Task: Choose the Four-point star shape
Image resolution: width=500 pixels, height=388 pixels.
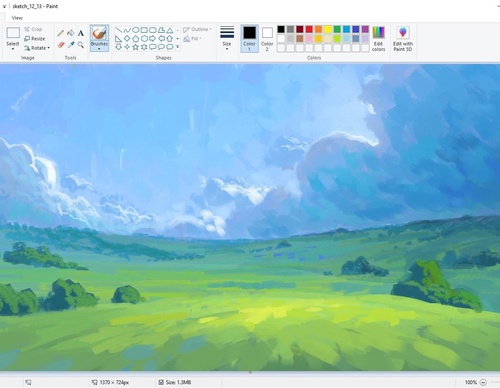Action: (127, 47)
